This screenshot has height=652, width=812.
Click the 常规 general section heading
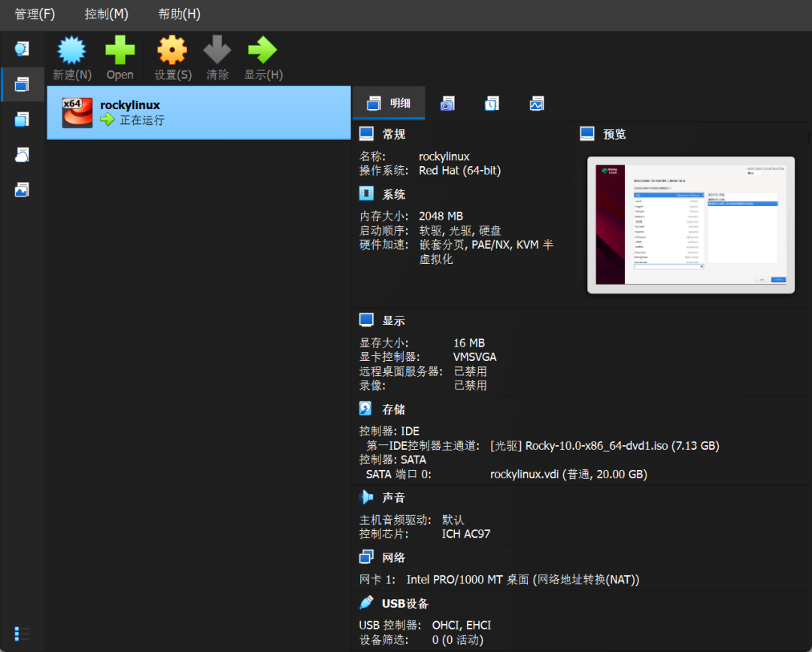click(393, 135)
